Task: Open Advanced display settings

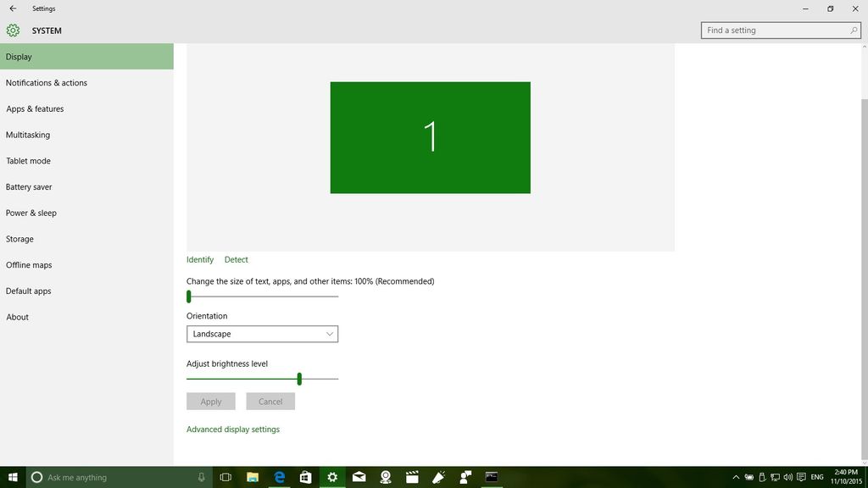Action: click(233, 430)
